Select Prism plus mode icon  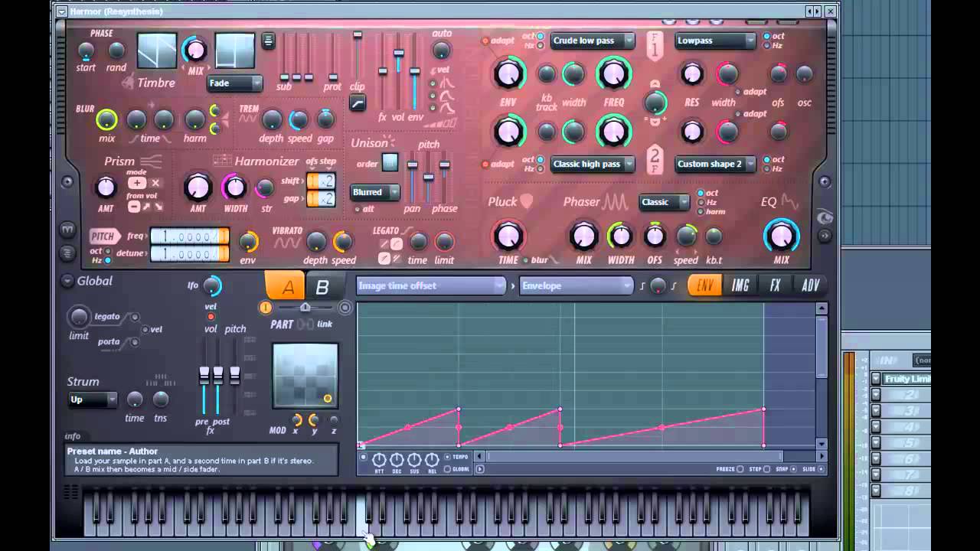pos(137,183)
